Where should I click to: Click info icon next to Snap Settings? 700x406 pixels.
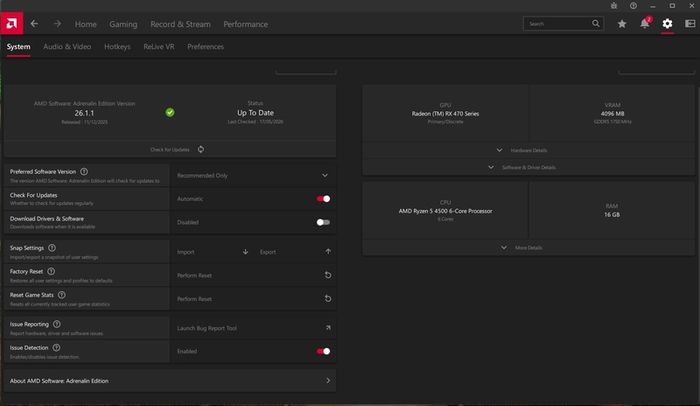pos(52,247)
